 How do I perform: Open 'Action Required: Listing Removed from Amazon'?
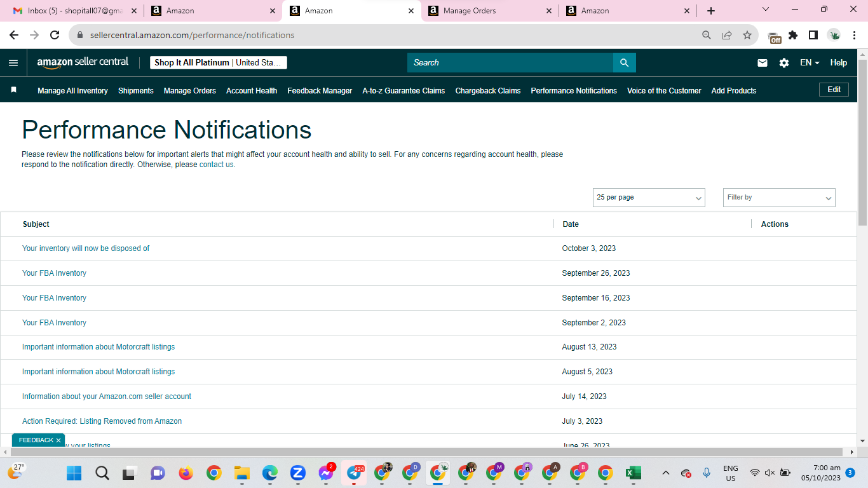pyautogui.click(x=102, y=421)
